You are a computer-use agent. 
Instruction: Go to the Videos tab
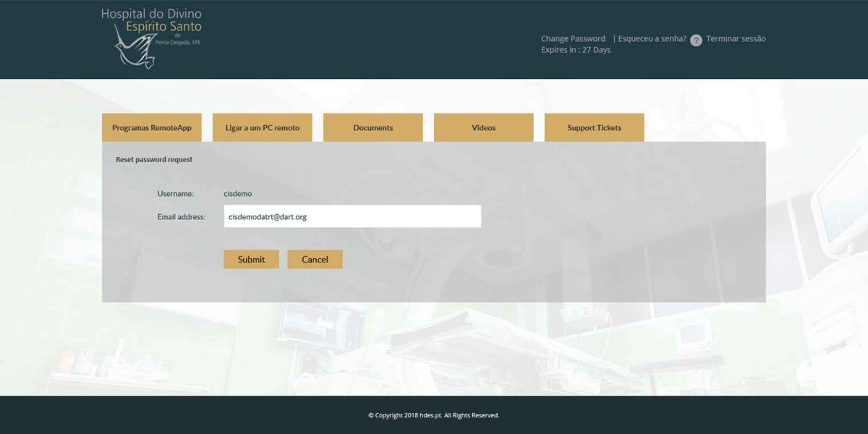(484, 128)
